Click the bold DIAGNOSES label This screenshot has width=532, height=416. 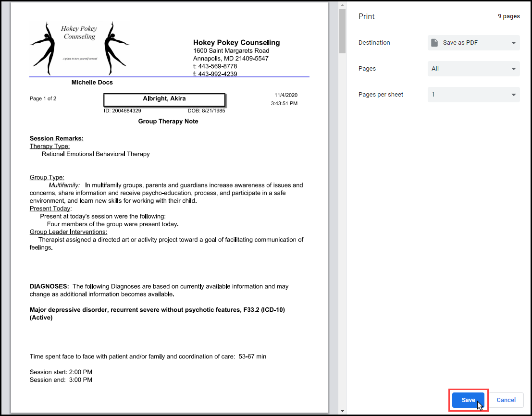click(49, 286)
